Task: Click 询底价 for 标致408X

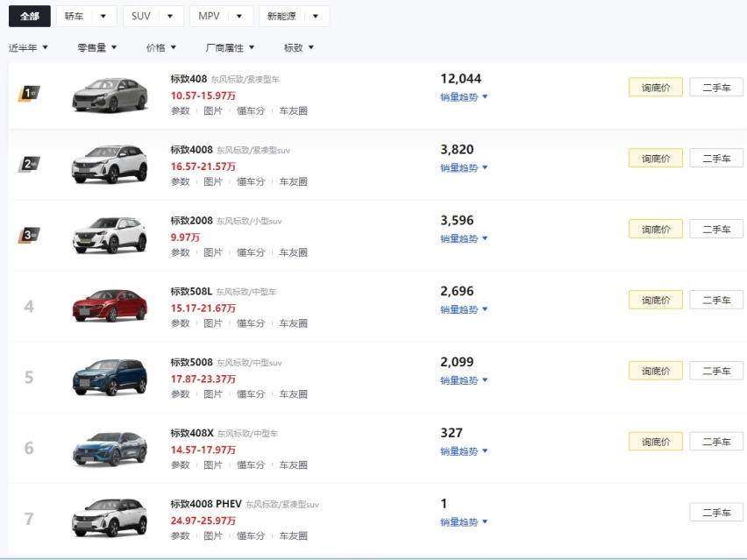Action: click(x=656, y=442)
